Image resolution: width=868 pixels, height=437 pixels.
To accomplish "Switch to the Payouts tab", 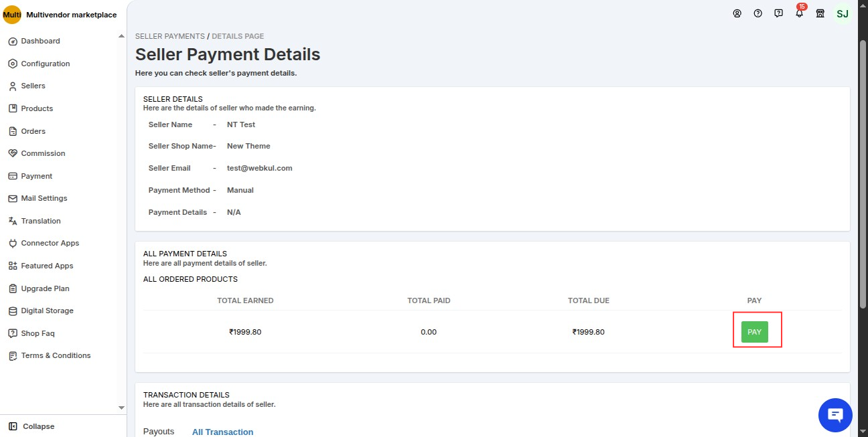I will [159, 432].
